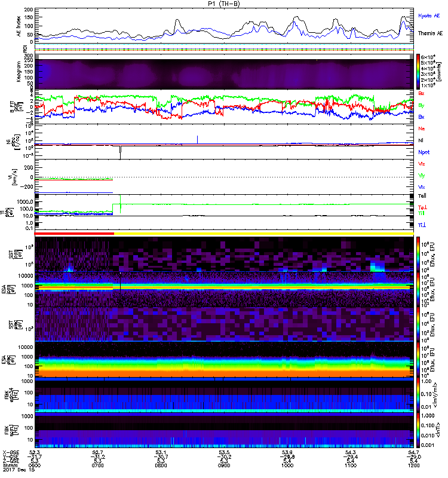Click the "0700" hhmm tick label
The height and width of the screenshot is (478, 448).
tap(97, 465)
